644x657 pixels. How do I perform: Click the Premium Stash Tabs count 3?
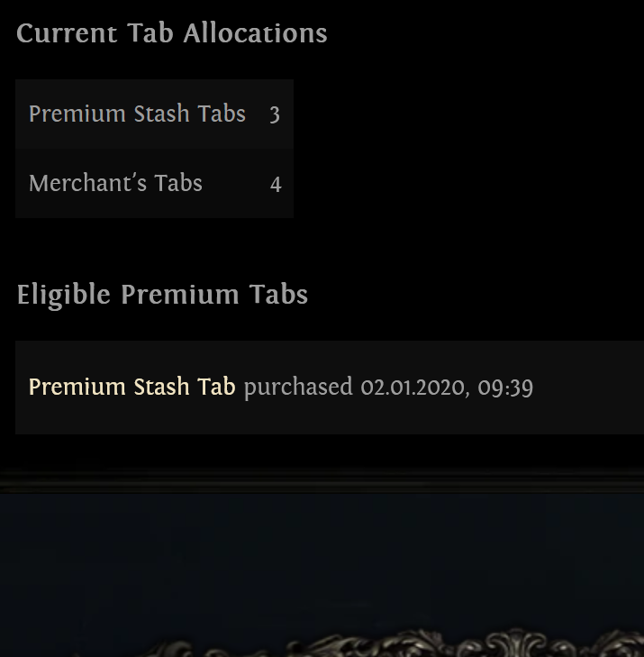point(275,114)
